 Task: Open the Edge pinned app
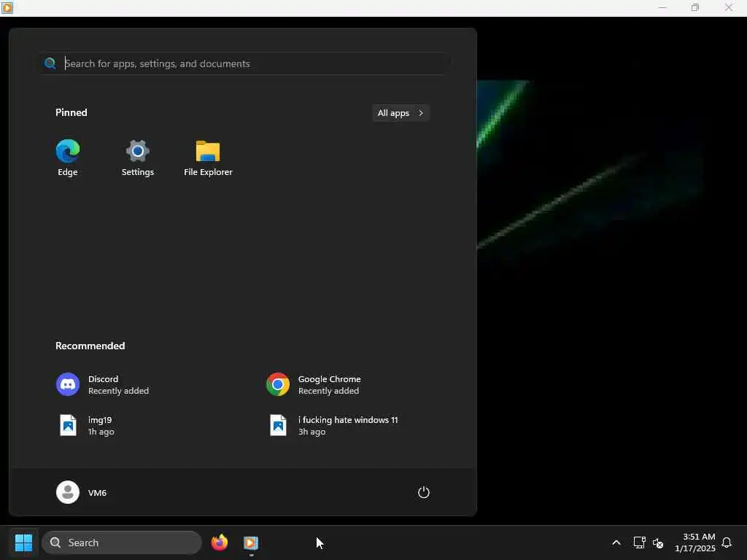(68, 158)
